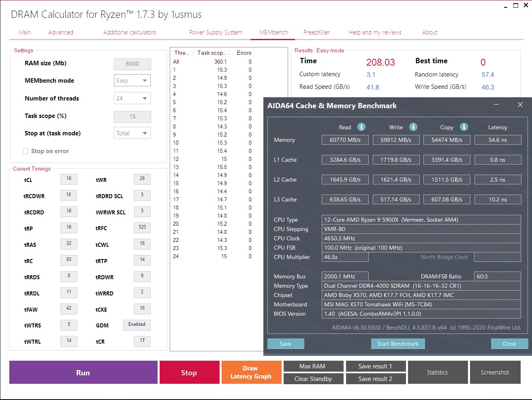Viewport: 532px width, 400px height.
Task: Click Read Speed value 41.8
Action: click(x=373, y=87)
